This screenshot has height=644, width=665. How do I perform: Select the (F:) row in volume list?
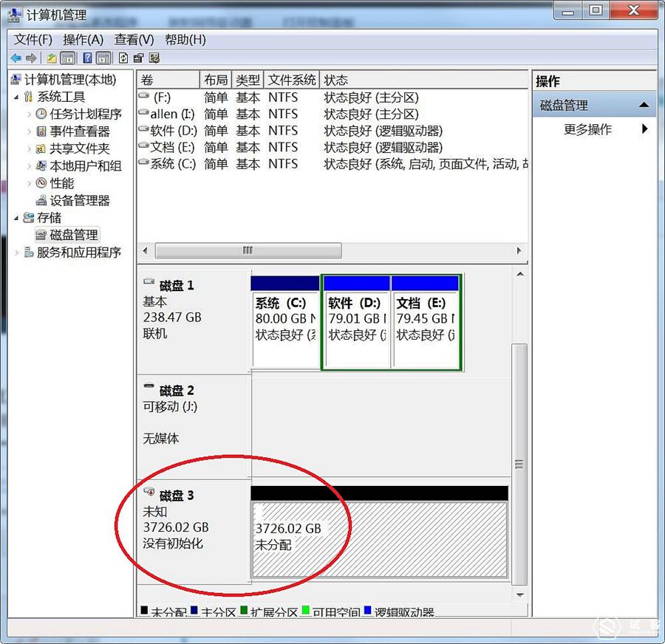click(332, 97)
